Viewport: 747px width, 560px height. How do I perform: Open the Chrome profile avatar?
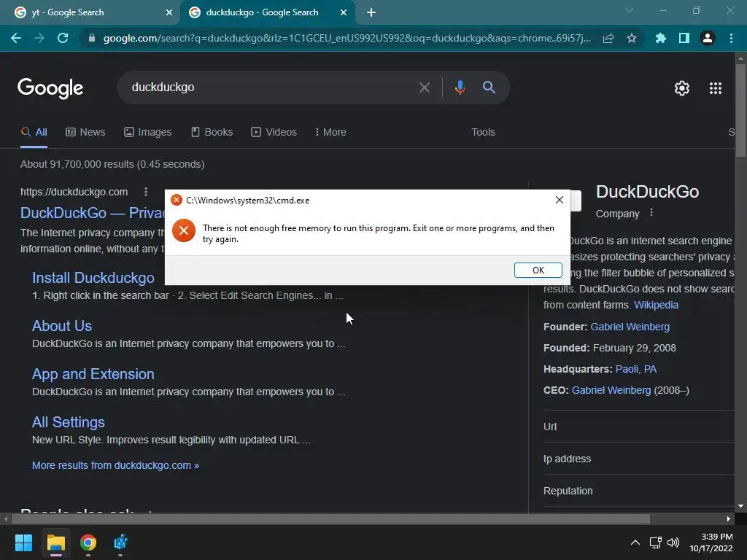708,38
